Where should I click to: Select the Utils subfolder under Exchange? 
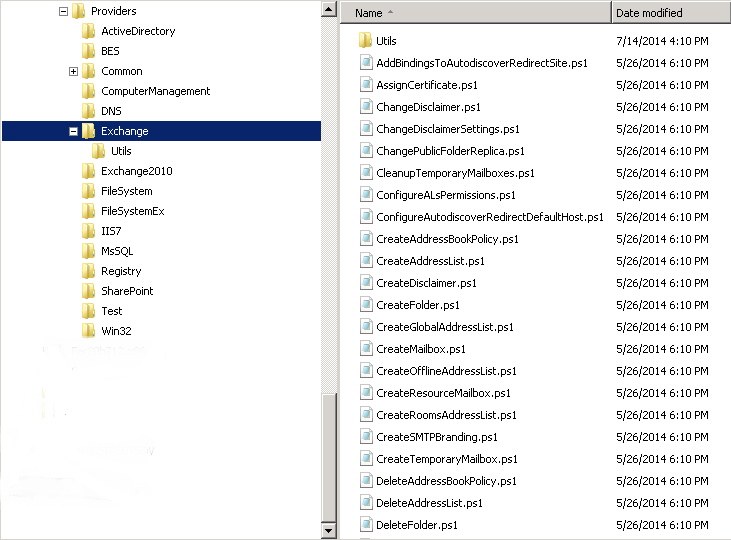point(121,152)
